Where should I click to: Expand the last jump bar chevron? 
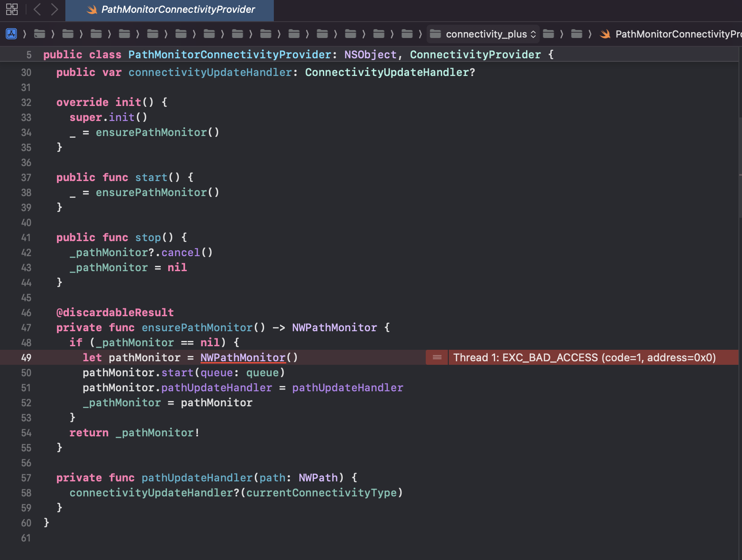click(x=589, y=34)
